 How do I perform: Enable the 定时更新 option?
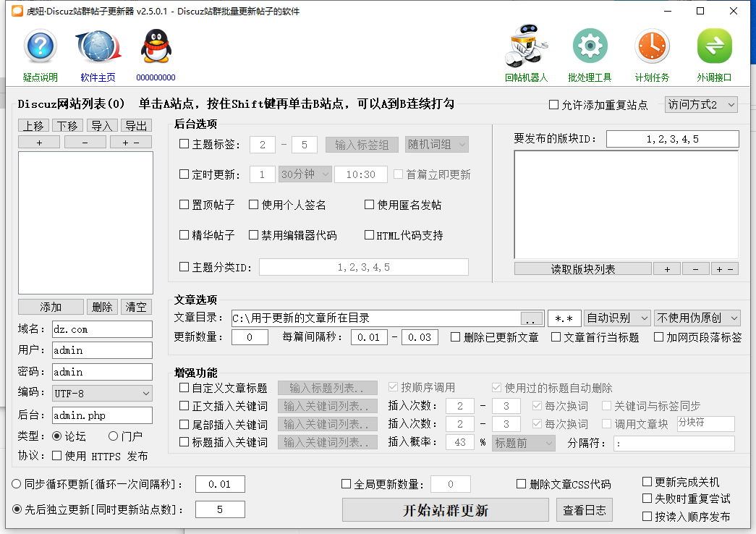184,174
